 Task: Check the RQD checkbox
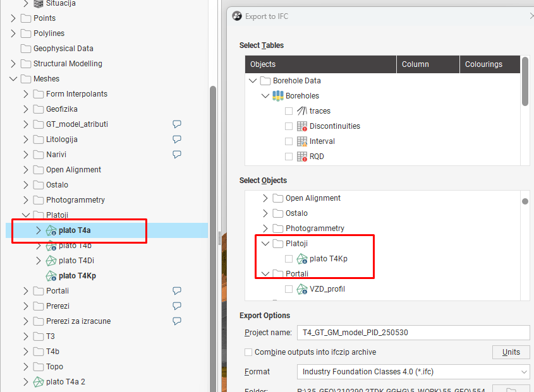(289, 157)
